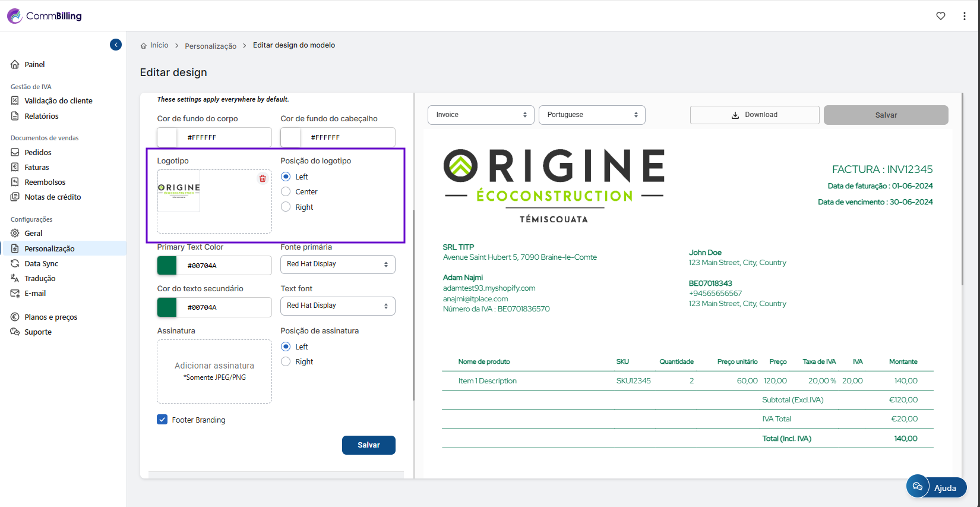Open Faturas in the sidebar
980x507 pixels.
pyautogui.click(x=37, y=167)
